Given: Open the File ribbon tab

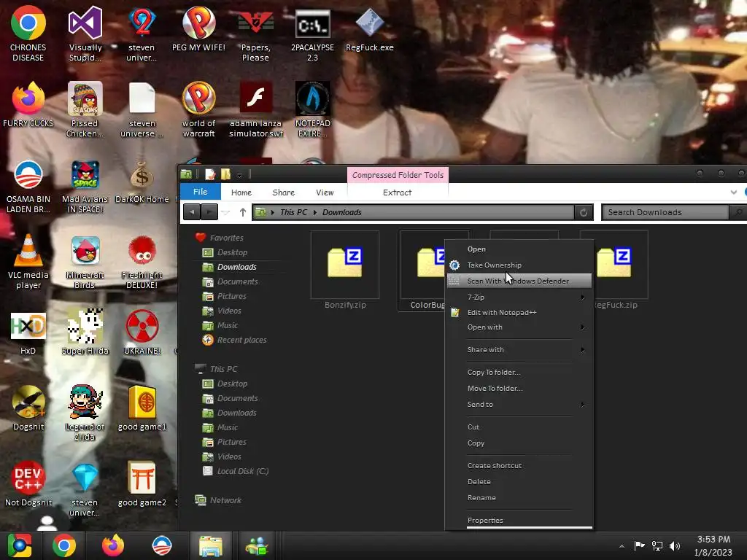Looking at the screenshot, I should (200, 192).
